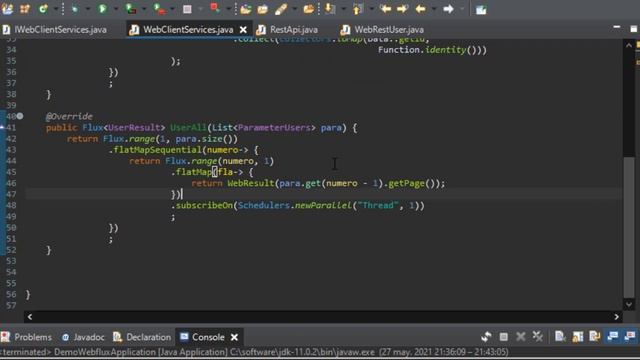Viewport: 640px width, 360px height.
Task: Click the vertical scrollbar thumb
Action: point(629,227)
